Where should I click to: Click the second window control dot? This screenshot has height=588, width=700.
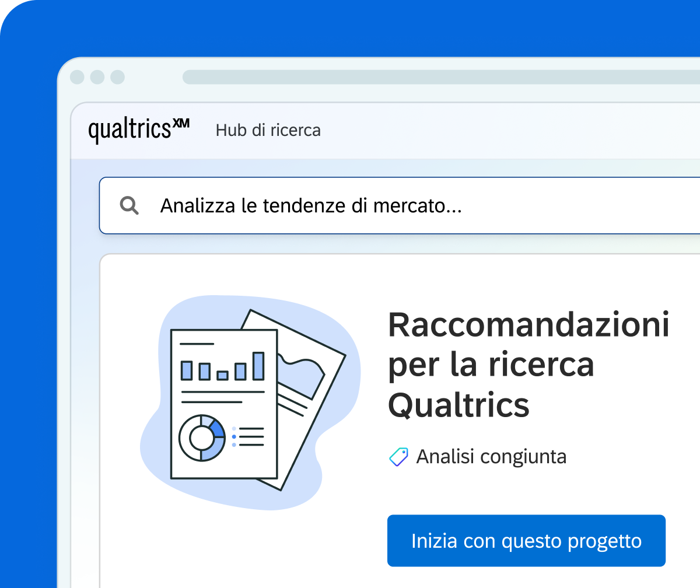point(97,77)
